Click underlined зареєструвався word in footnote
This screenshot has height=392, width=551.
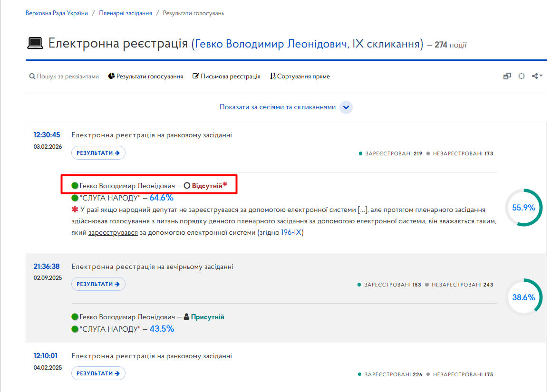click(x=113, y=232)
